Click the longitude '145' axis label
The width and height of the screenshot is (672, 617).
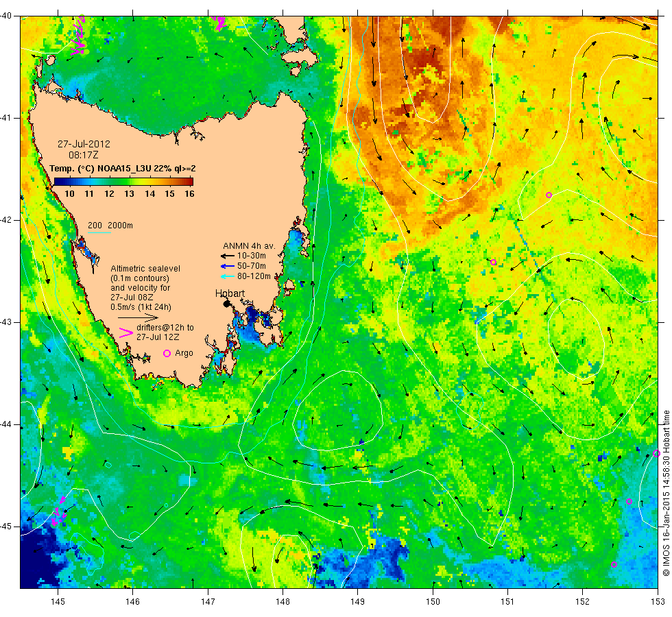(58, 602)
